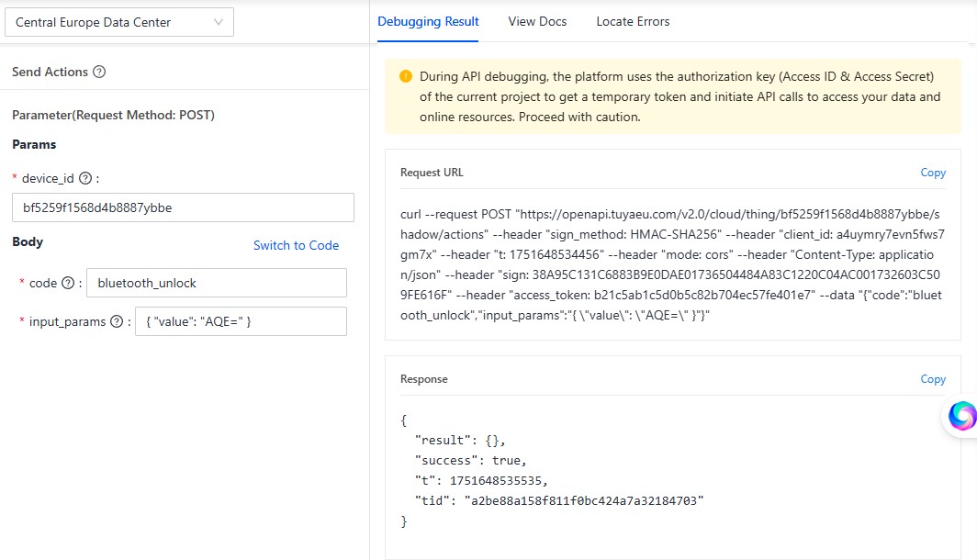Click the Send Actions API title

50,72
